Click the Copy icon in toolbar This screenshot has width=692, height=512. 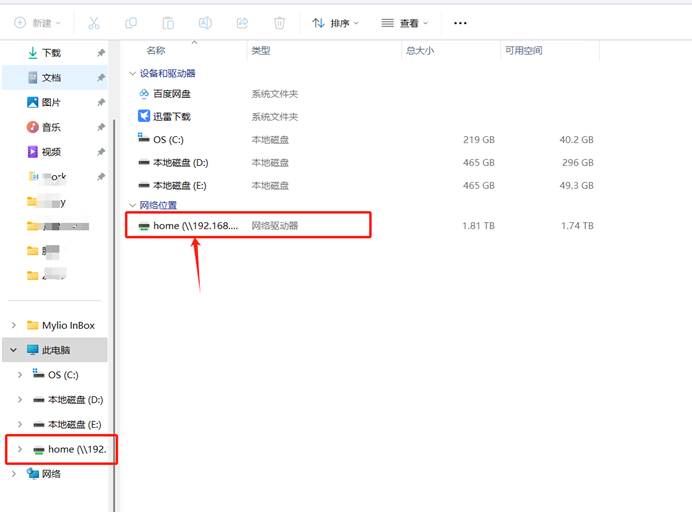[x=131, y=23]
